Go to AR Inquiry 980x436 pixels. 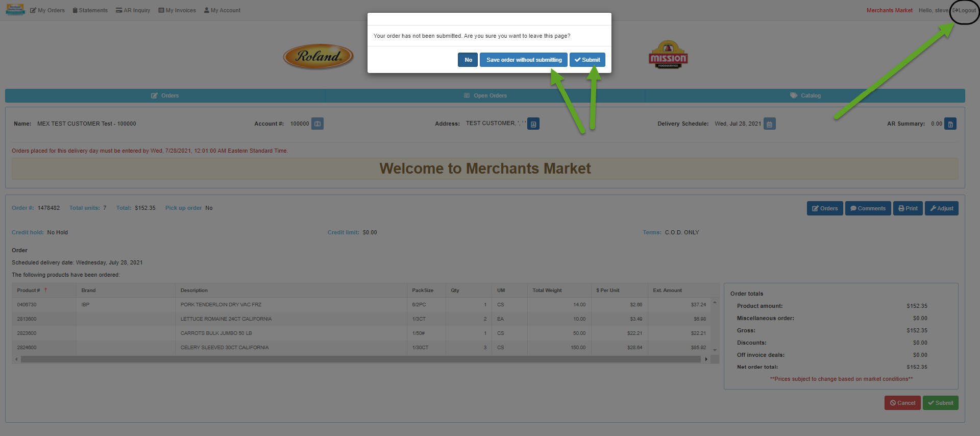(x=133, y=10)
